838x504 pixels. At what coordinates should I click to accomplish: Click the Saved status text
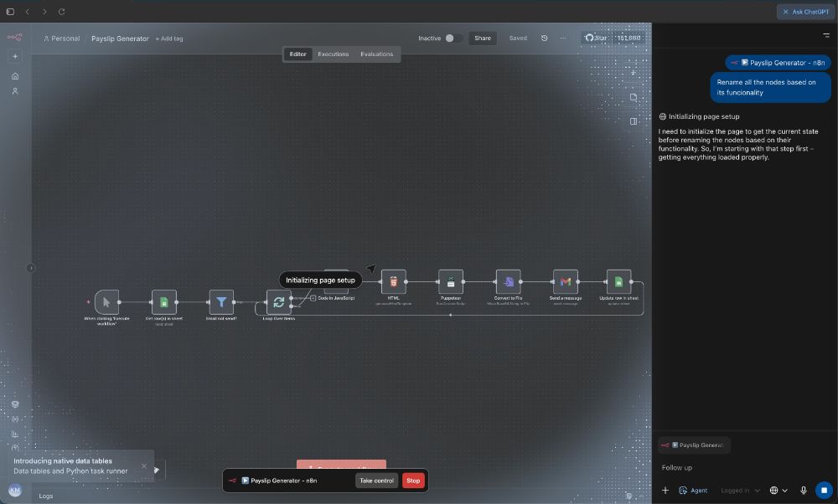coord(518,38)
